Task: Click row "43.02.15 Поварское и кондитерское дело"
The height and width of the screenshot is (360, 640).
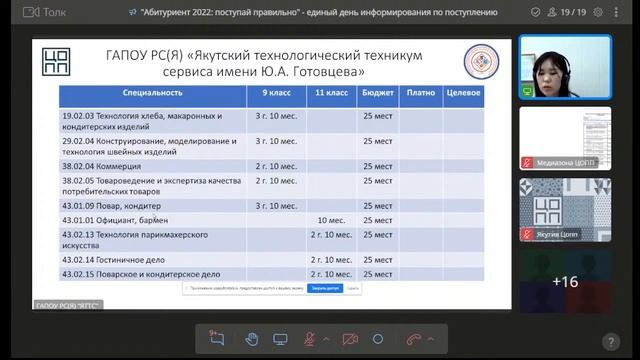Action: coord(271,274)
